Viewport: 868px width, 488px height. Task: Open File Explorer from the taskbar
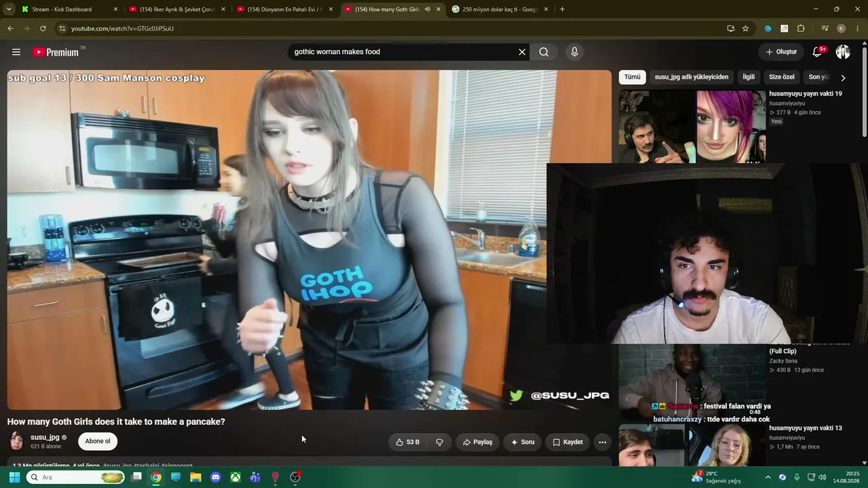click(196, 477)
